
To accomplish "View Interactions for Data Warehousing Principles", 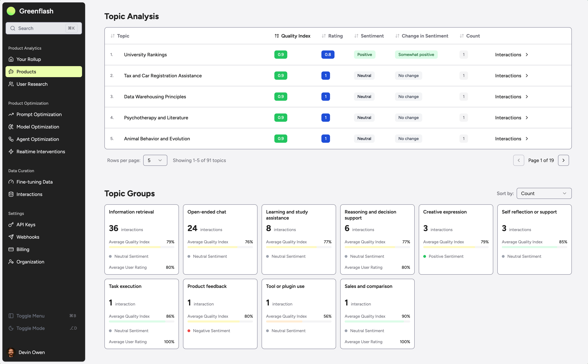I will click(x=512, y=97).
